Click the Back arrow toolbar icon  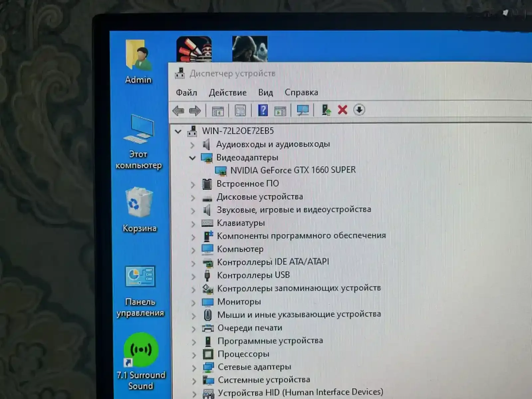[x=179, y=110]
